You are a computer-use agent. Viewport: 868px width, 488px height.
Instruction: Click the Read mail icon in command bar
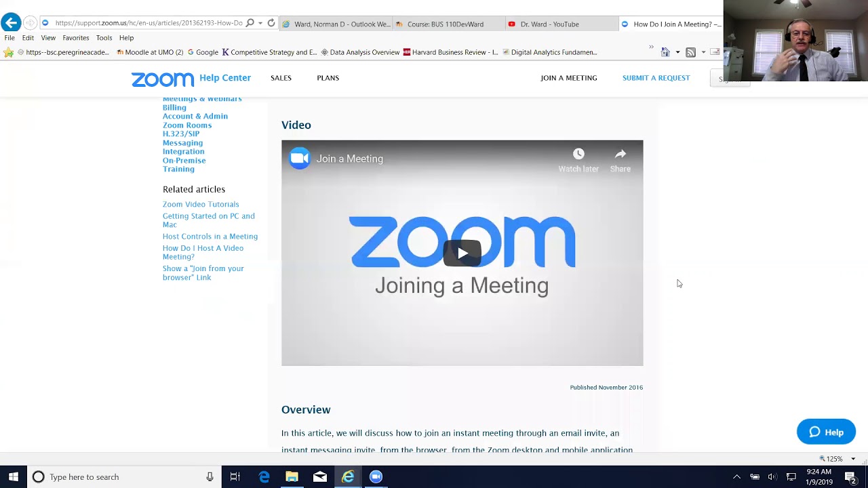click(715, 52)
